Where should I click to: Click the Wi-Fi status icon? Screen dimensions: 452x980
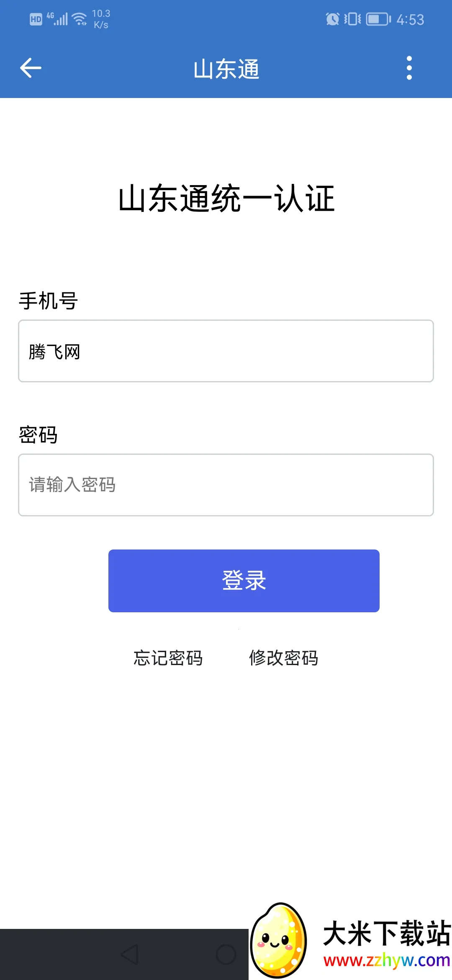pyautogui.click(x=79, y=19)
